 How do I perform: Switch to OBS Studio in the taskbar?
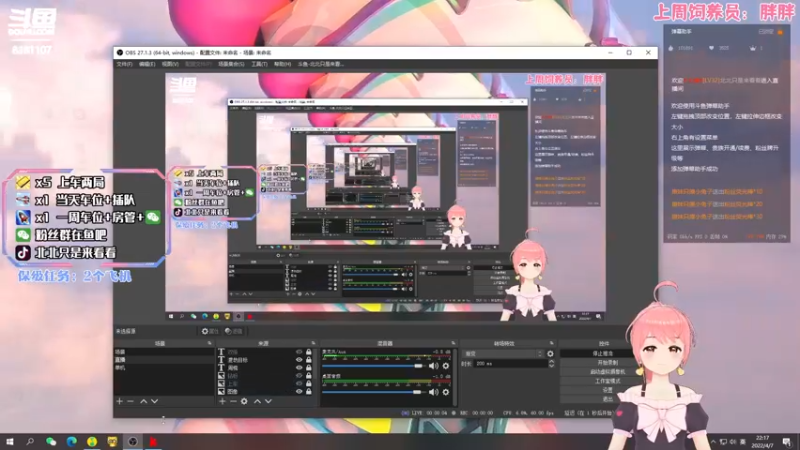(x=133, y=441)
